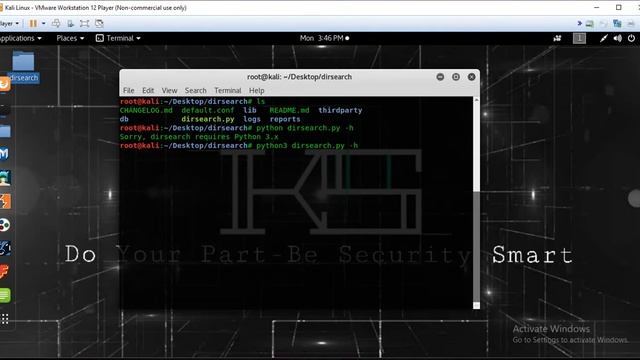Open the terminal View menu
This screenshot has height=360, width=640.
pyautogui.click(x=169, y=90)
